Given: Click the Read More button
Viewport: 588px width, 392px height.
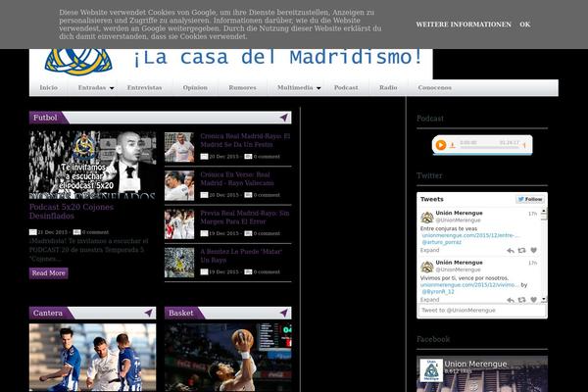Looking at the screenshot, I should pyautogui.click(x=48, y=273).
